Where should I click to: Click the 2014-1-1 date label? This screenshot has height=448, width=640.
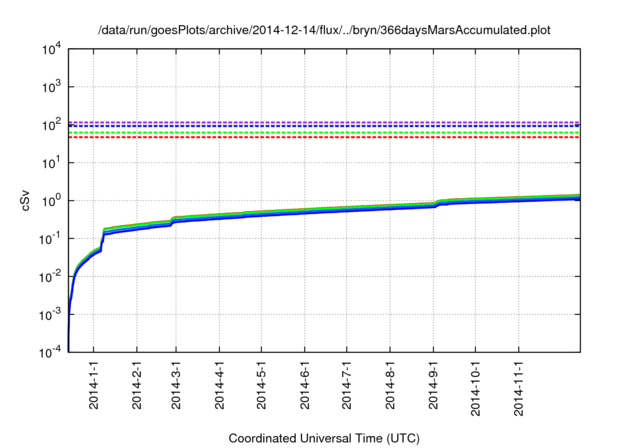tap(94, 385)
